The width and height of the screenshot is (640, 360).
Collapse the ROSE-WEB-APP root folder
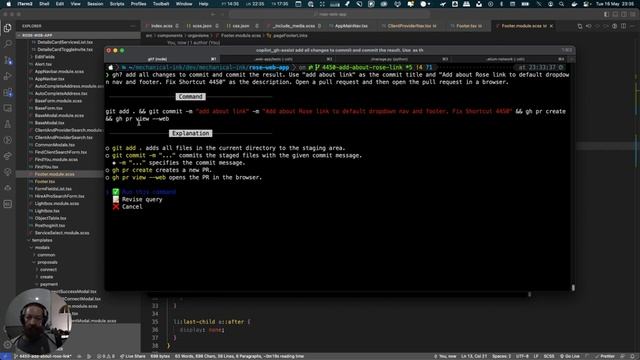pyautogui.click(x=78, y=36)
